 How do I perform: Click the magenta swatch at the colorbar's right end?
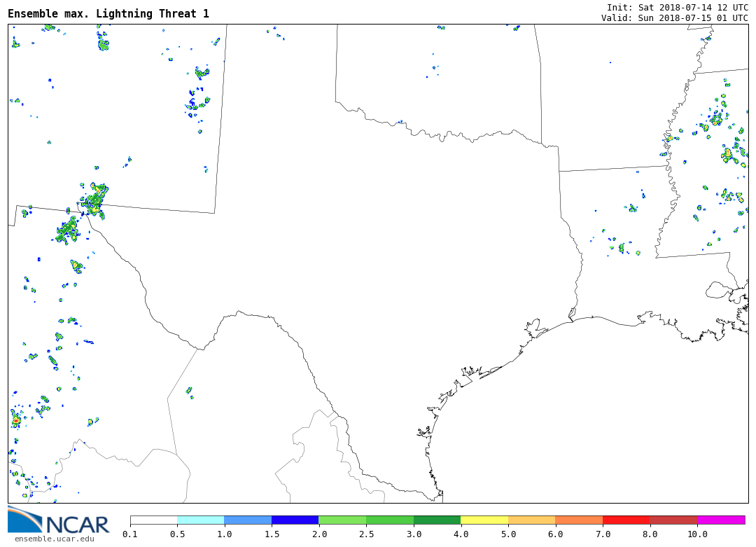pyautogui.click(x=721, y=520)
